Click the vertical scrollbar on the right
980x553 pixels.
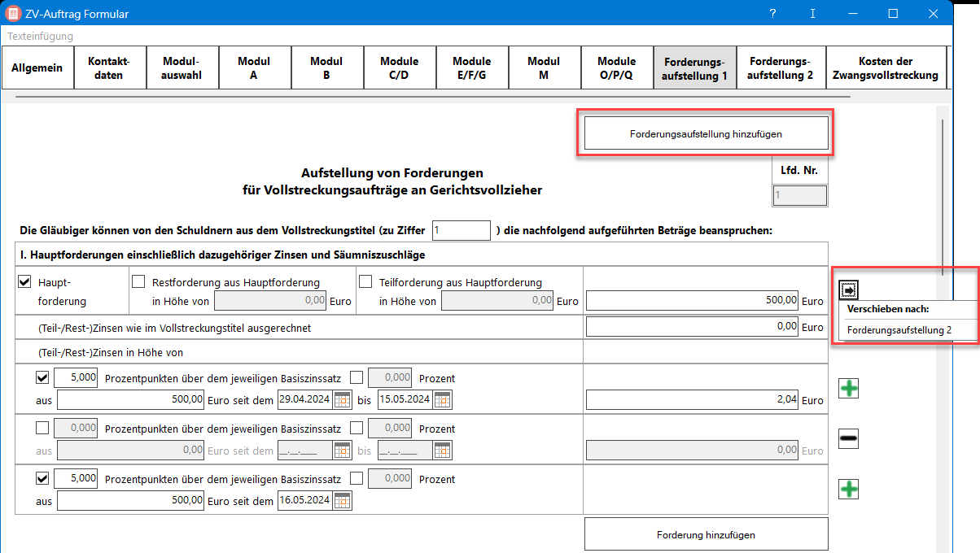(x=943, y=325)
